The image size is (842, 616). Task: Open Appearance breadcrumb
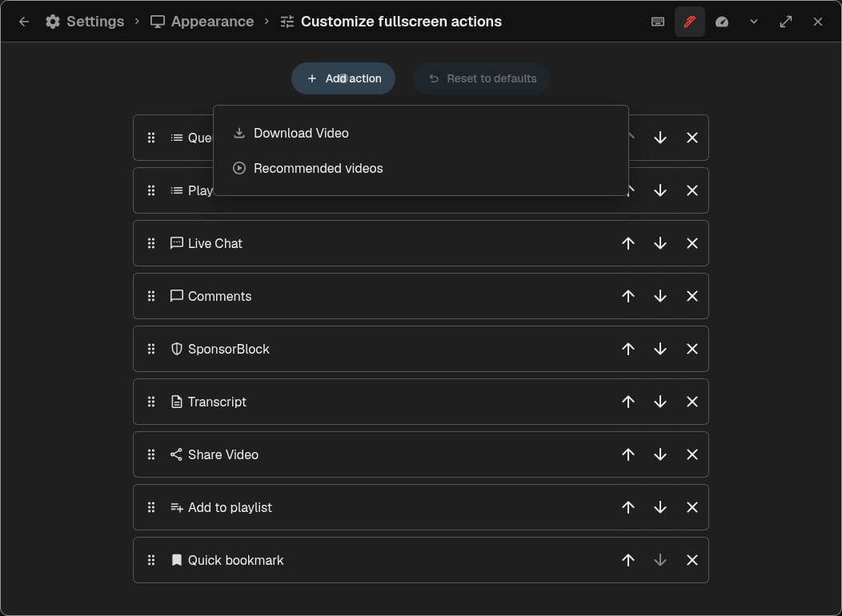202,22
